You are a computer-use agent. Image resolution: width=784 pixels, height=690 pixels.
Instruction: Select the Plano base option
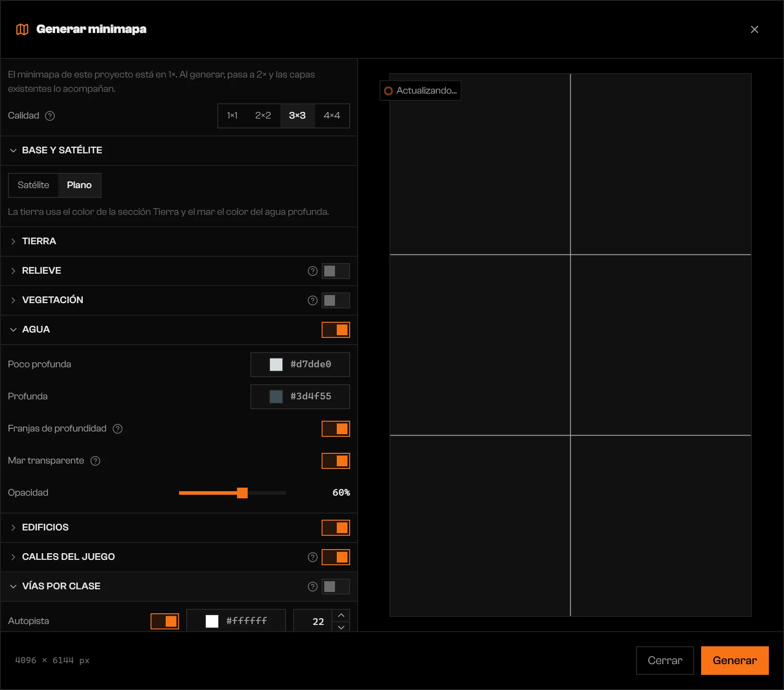(79, 185)
